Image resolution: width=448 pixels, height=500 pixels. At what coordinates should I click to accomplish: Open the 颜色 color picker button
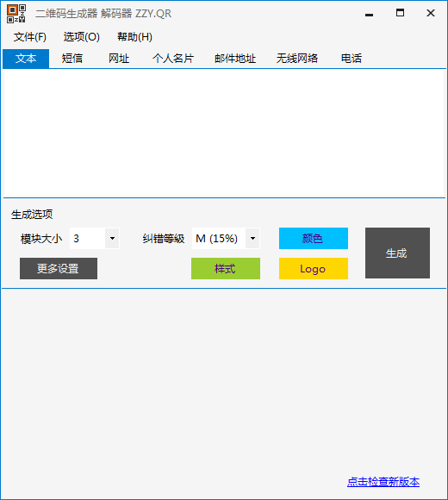314,238
